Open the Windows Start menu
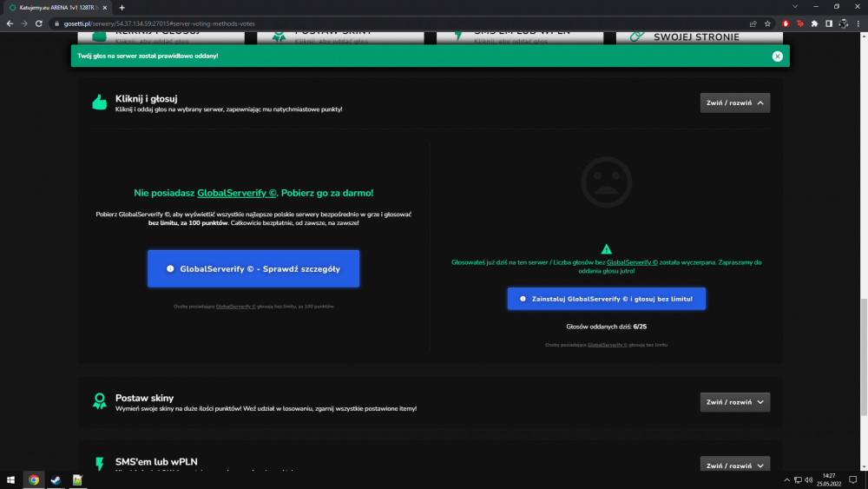The width and height of the screenshot is (868, 489). coord(10,480)
